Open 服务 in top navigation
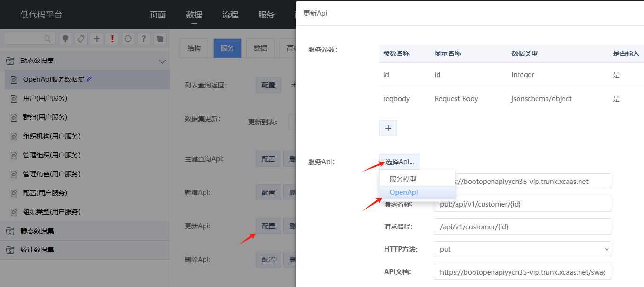Viewport: 644px width, 287px height. click(266, 15)
